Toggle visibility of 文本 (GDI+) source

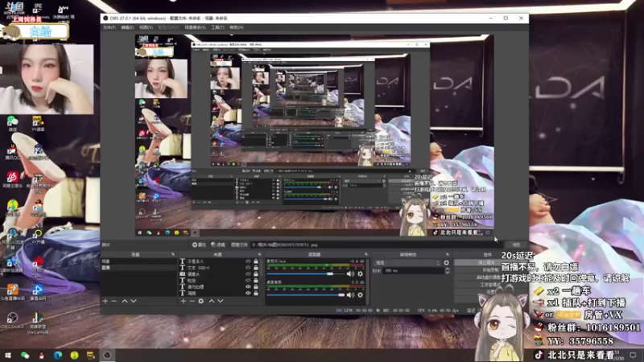point(248,268)
